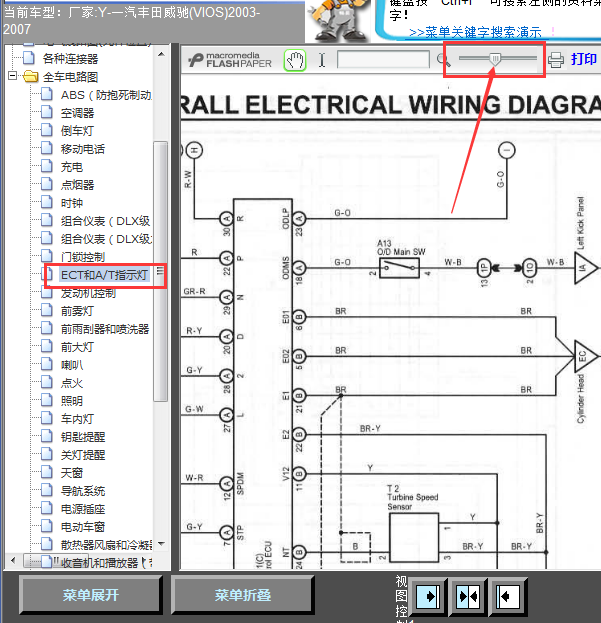Open the ABS wiring diagram tree item
Screen dimensions: 601x623
[x=106, y=95]
